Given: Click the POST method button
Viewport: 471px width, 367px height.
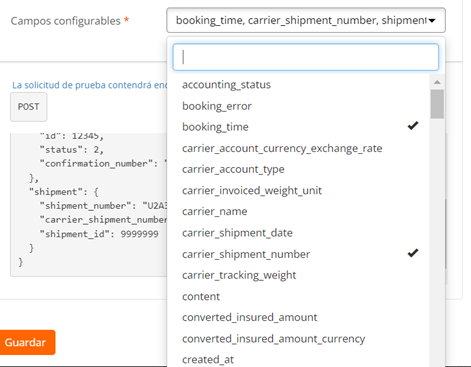Looking at the screenshot, I should tap(29, 107).
